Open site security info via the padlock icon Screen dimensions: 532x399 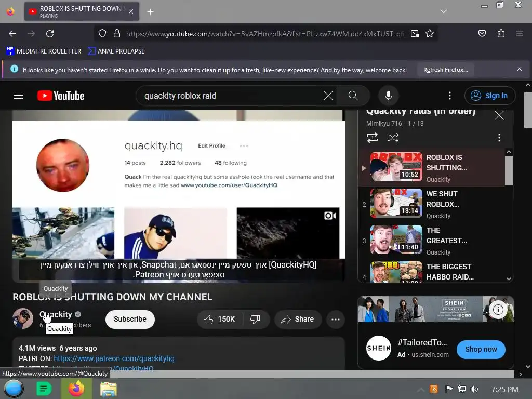pyautogui.click(x=117, y=34)
